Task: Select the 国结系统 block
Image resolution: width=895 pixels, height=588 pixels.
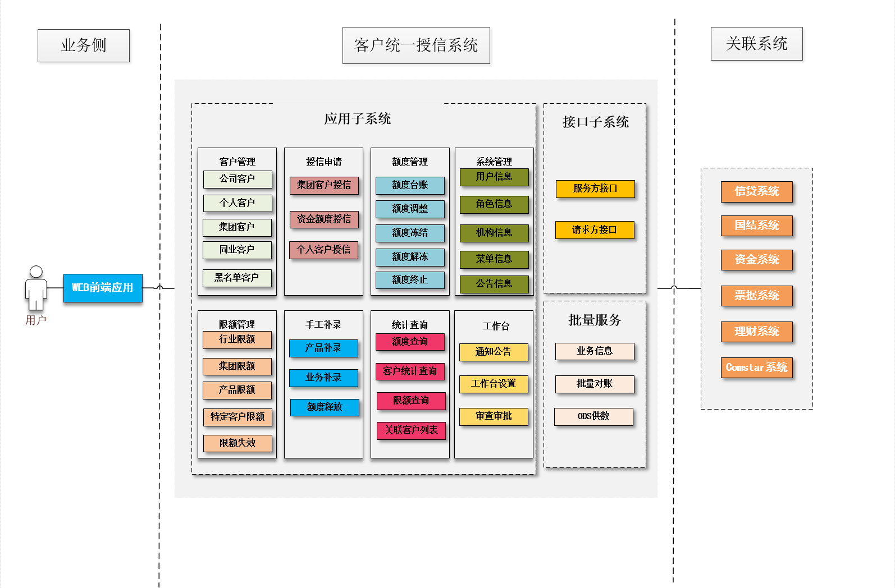Action: coord(756,226)
